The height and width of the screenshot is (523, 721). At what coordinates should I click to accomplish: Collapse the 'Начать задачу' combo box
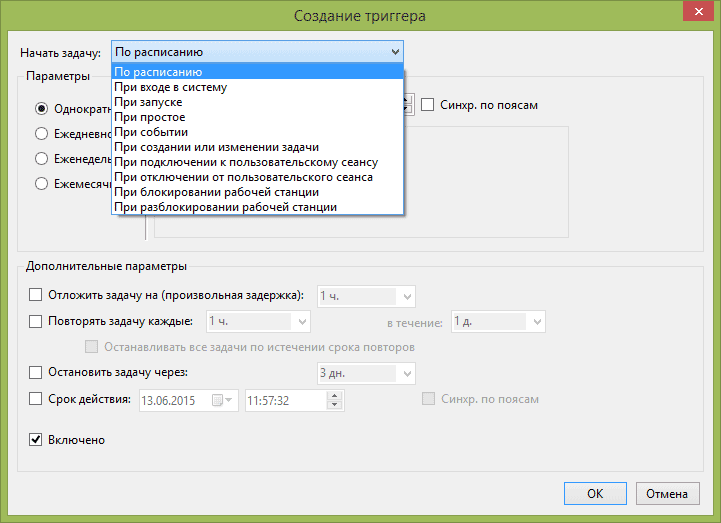(x=395, y=52)
